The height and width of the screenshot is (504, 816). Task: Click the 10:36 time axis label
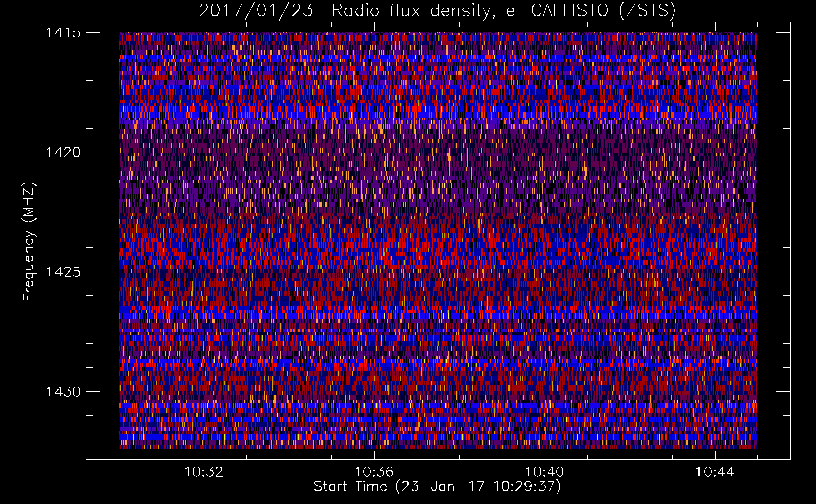coord(374,472)
